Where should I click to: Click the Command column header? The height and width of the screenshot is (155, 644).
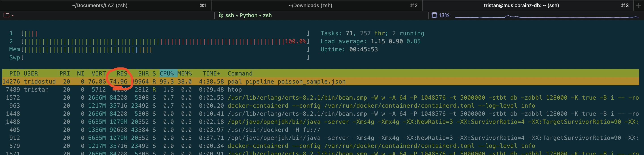point(240,74)
